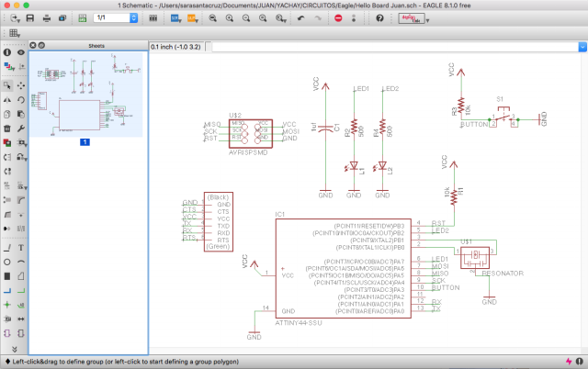Click the grid coordinate display 0.1 inch
The image size is (588, 369).
click(175, 47)
